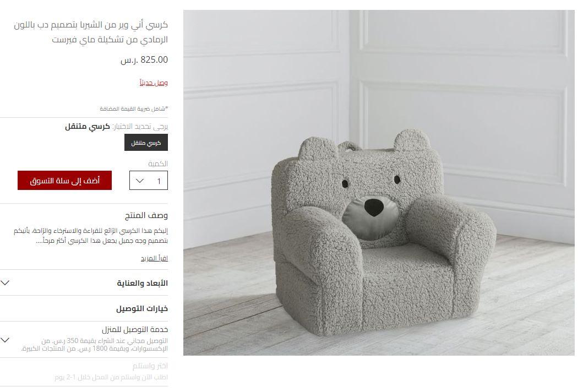Choose the 'أختر واستلم' pickup option
This screenshot has width=583, height=392.
coord(150,366)
